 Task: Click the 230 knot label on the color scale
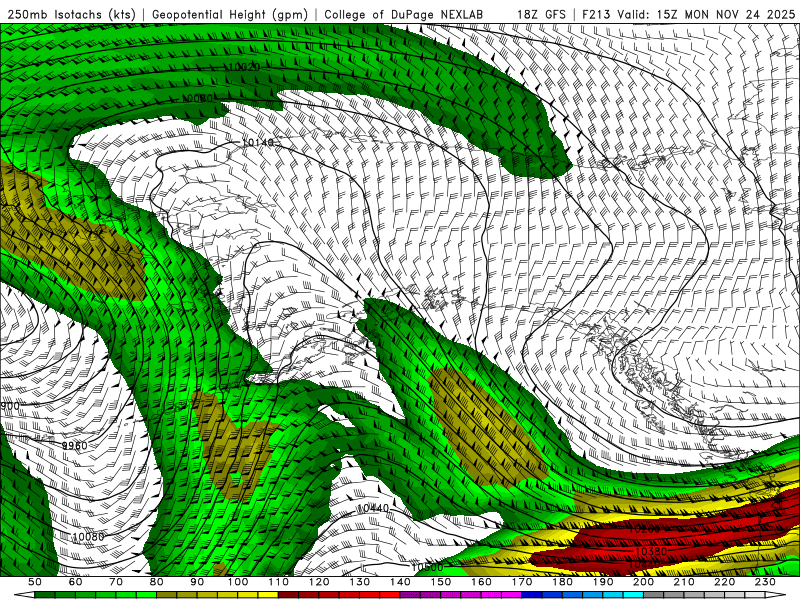[766, 582]
